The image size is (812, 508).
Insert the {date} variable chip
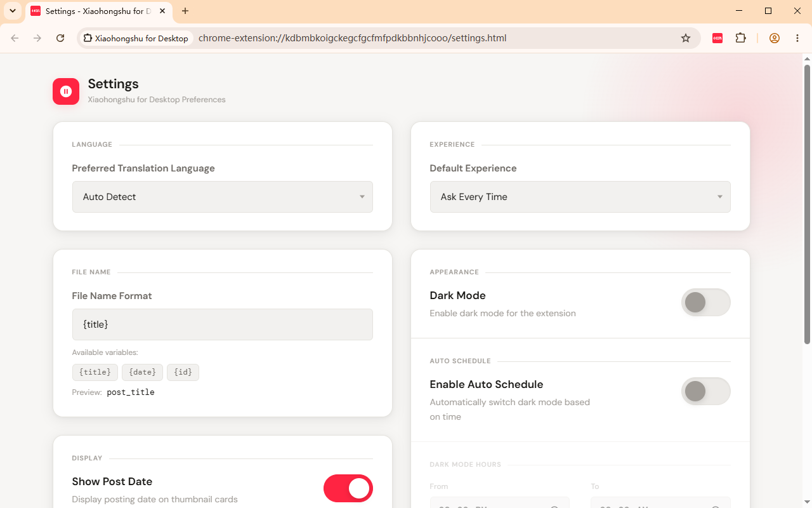pyautogui.click(x=143, y=372)
